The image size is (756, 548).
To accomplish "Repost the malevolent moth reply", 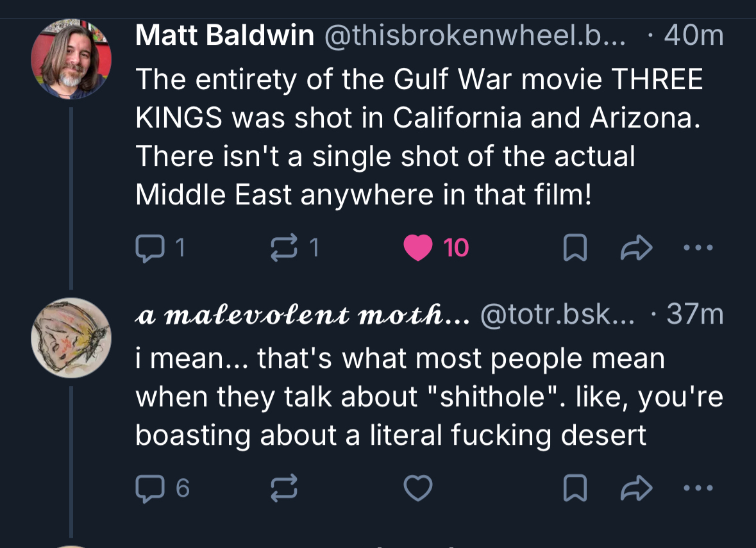I will tap(286, 490).
